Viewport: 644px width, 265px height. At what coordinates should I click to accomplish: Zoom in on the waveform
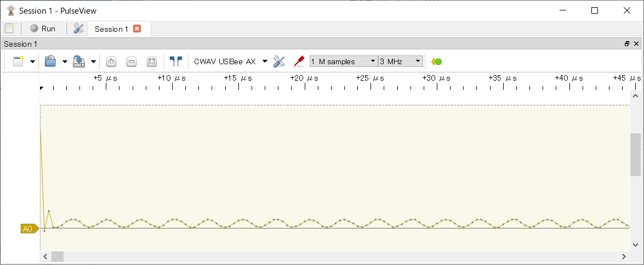pyautogui.click(x=111, y=61)
